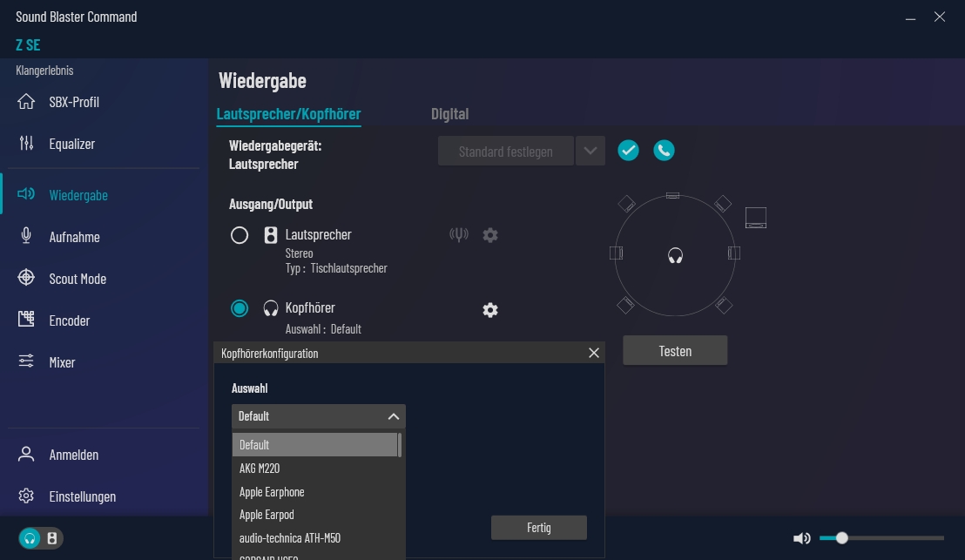
Task: Click the Anmelden user icon
Action: [x=26, y=454]
